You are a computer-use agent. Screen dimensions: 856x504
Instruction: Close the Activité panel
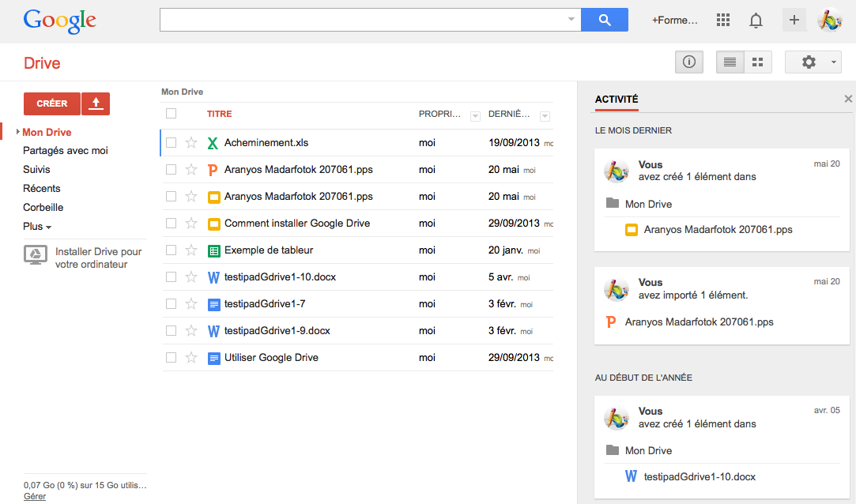coord(848,99)
